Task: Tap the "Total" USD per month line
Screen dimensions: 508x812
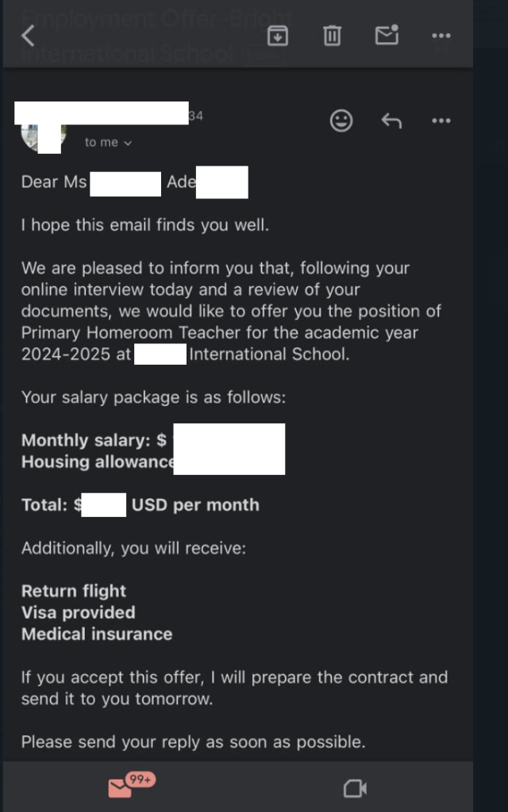Action: click(194, 505)
